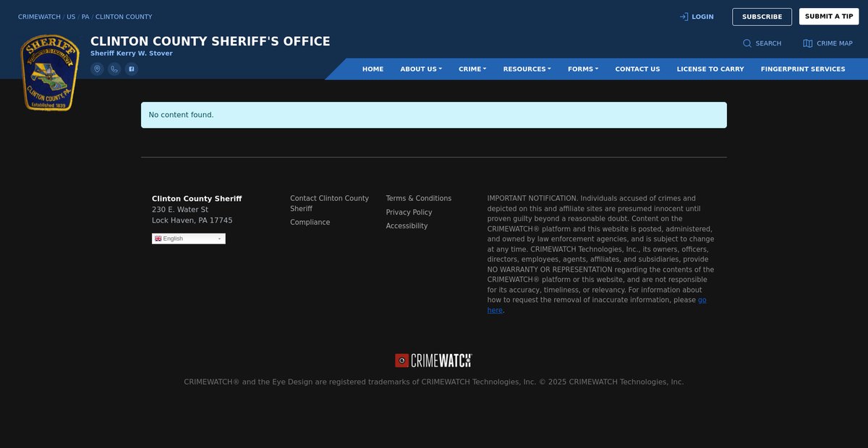Click the US breadcrumb link
This screenshot has width=868, height=448.
[x=71, y=17]
